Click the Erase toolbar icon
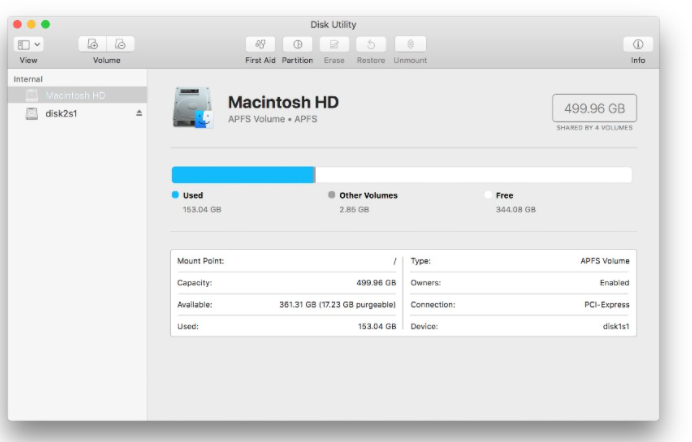This screenshot has height=442, width=692. 334,44
